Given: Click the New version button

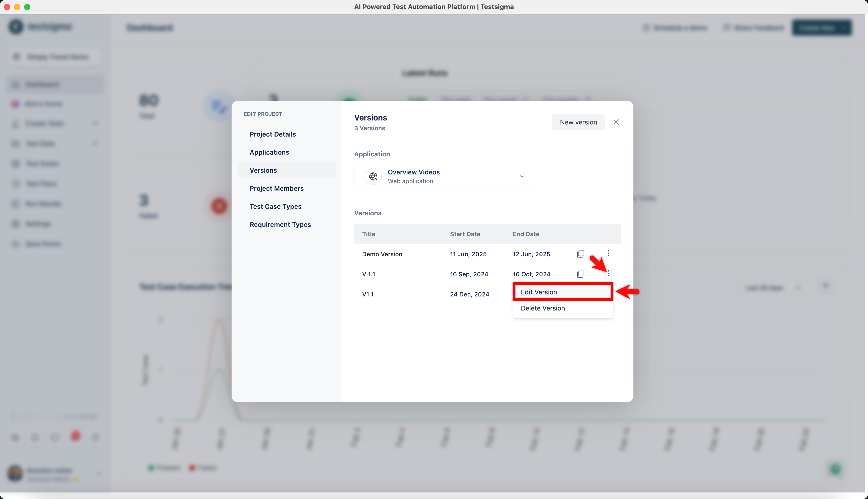Looking at the screenshot, I should pyautogui.click(x=578, y=122).
